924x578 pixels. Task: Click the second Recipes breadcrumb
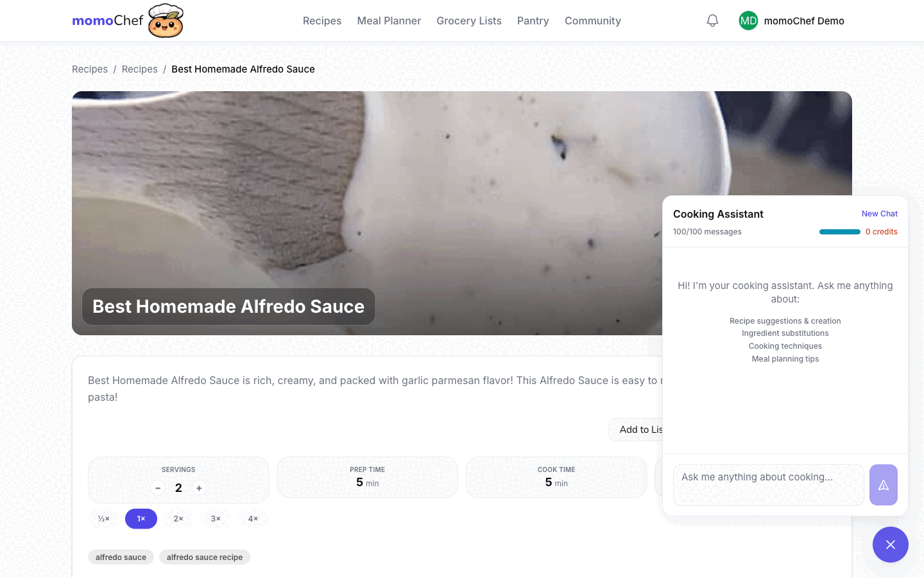pyautogui.click(x=139, y=69)
